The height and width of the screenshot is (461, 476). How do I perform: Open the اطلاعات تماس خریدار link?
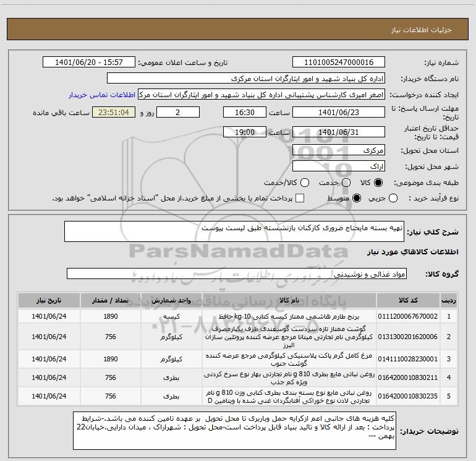pos(102,95)
